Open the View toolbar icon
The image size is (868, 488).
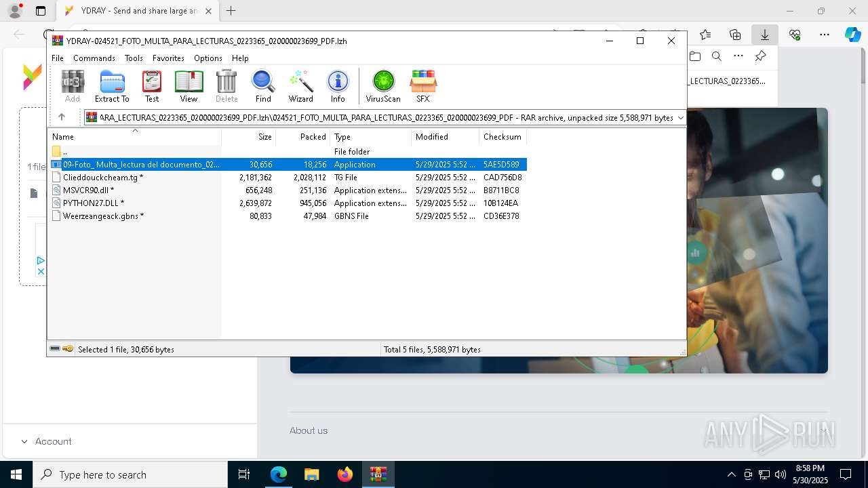pos(189,86)
